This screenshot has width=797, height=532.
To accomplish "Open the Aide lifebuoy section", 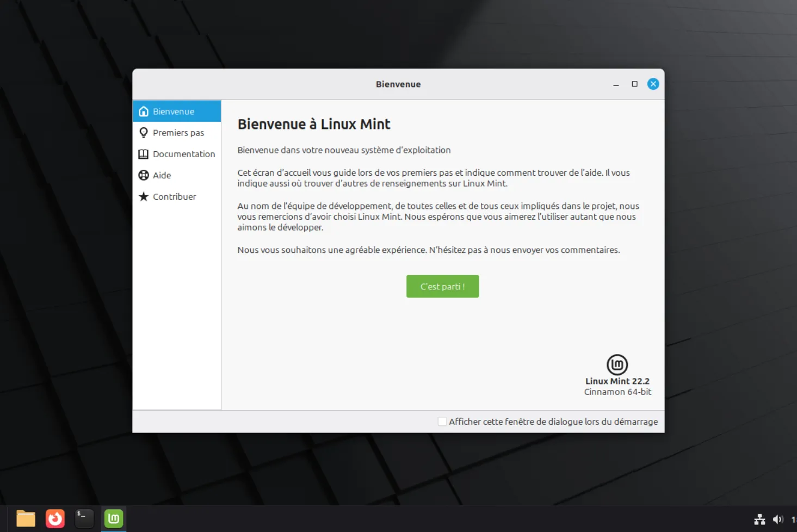I will (x=162, y=175).
